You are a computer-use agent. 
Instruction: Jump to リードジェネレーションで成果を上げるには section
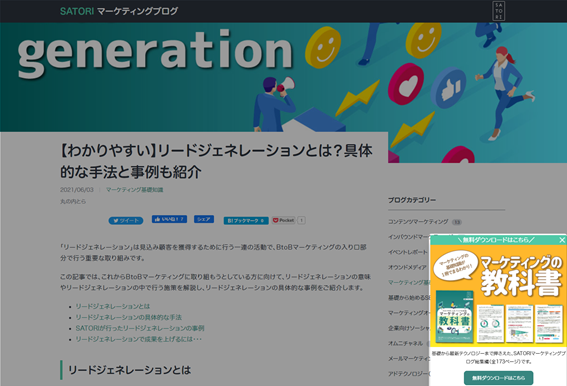pyautogui.click(x=138, y=339)
